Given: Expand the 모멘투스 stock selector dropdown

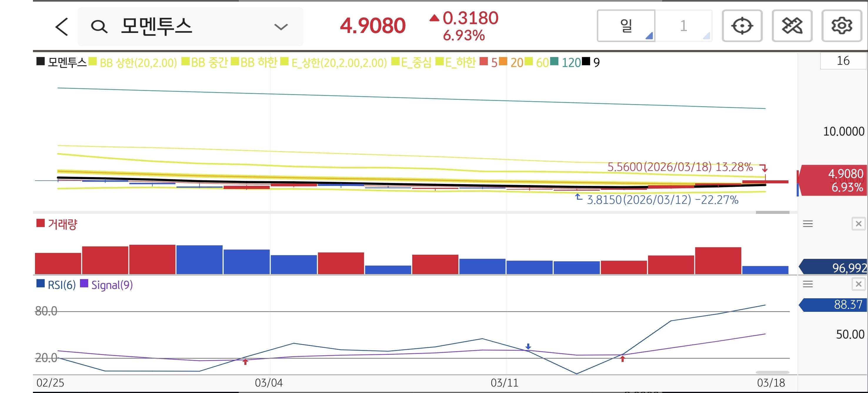Looking at the screenshot, I should pos(281,27).
